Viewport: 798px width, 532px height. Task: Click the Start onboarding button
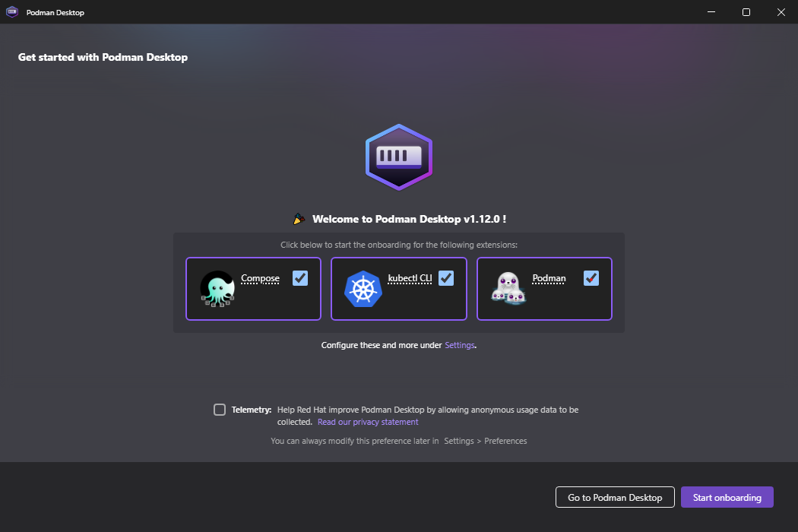(727, 497)
